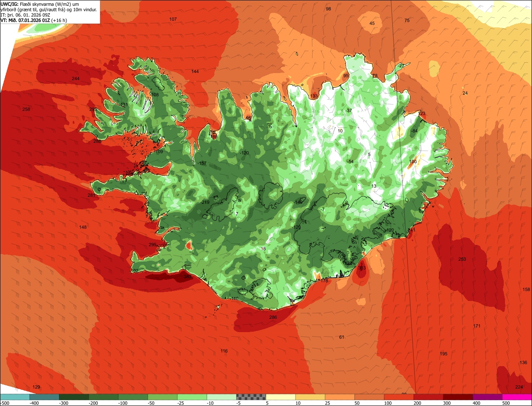Click the value -27 on the map

point(401,66)
